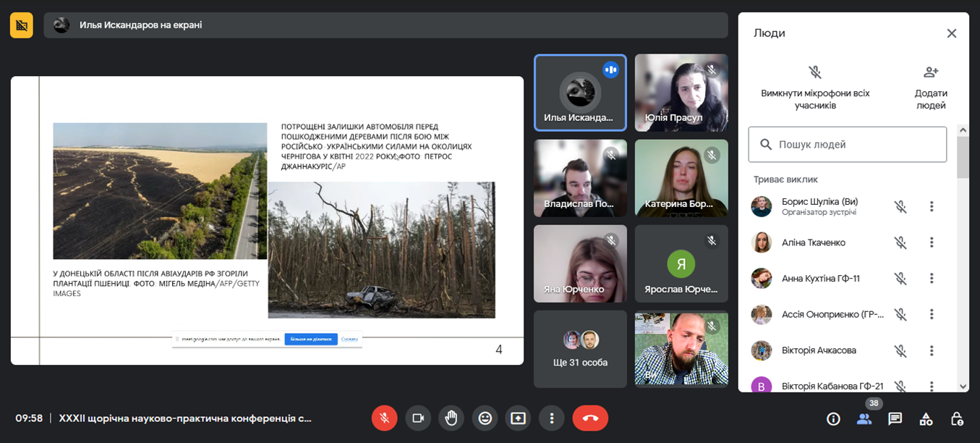Open three-dot more options in bottom bar
The image size is (980, 443).
(551, 418)
